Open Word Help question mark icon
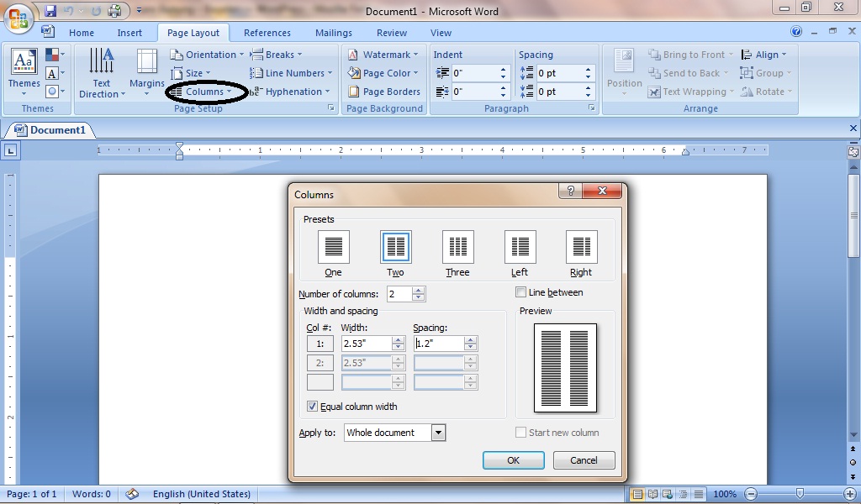Screen dimensions: 861x504 (795, 32)
